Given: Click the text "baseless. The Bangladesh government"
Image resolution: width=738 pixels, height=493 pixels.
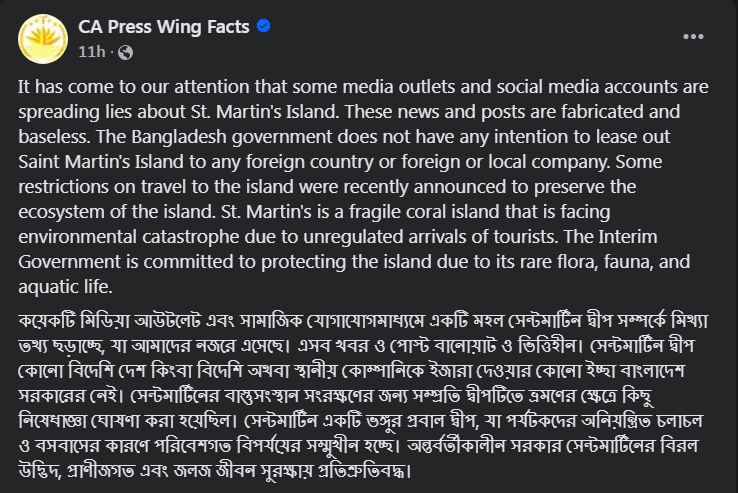Looking at the screenshot, I should [175, 137].
